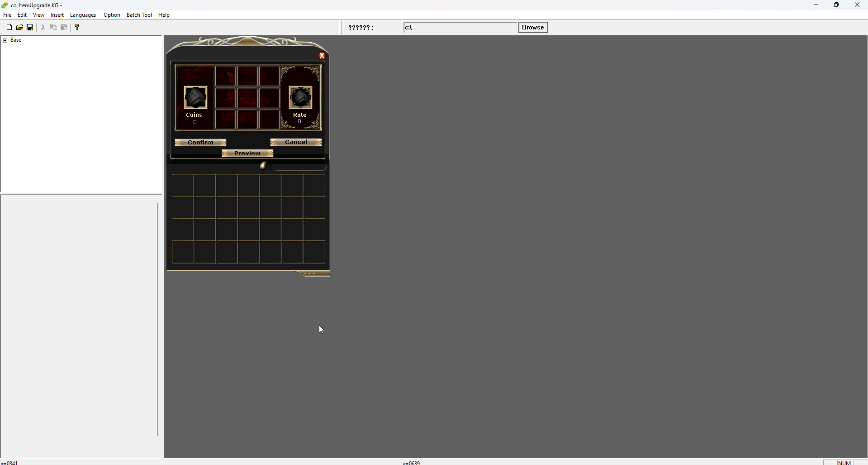Select the top-left empty inventory grid cell
The height and width of the screenshot is (465, 868).
point(183,185)
